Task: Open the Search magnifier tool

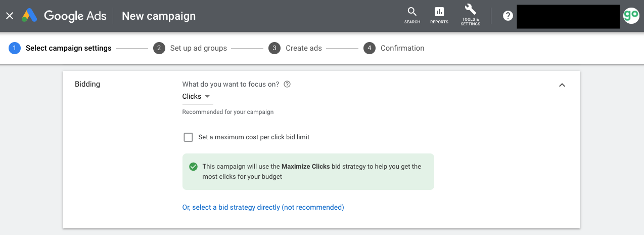Action: [412, 15]
